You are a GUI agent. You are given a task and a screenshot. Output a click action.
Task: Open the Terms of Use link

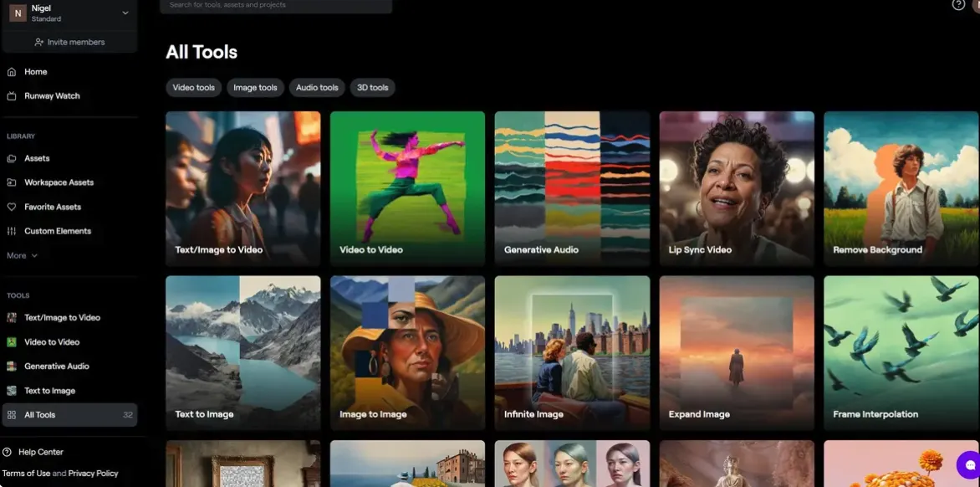click(x=26, y=474)
